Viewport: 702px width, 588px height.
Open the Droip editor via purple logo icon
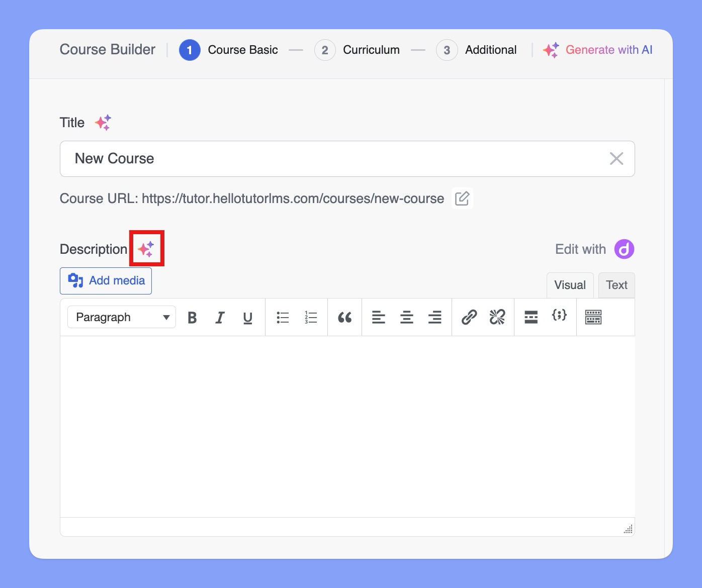tap(624, 249)
